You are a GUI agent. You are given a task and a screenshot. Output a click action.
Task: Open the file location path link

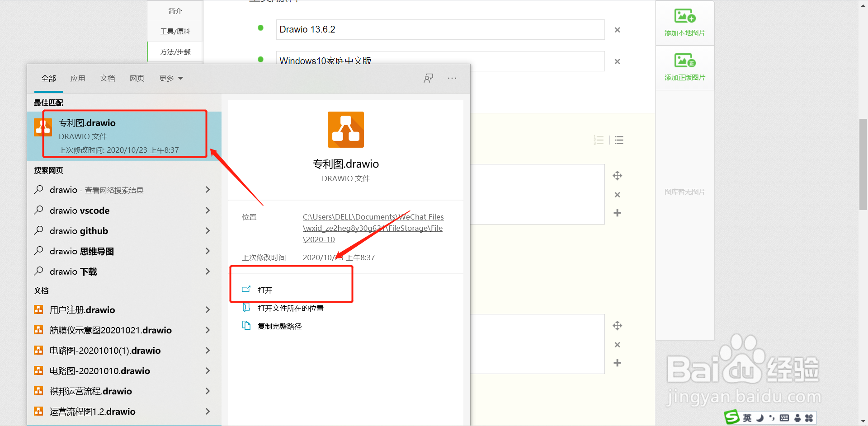tap(373, 228)
